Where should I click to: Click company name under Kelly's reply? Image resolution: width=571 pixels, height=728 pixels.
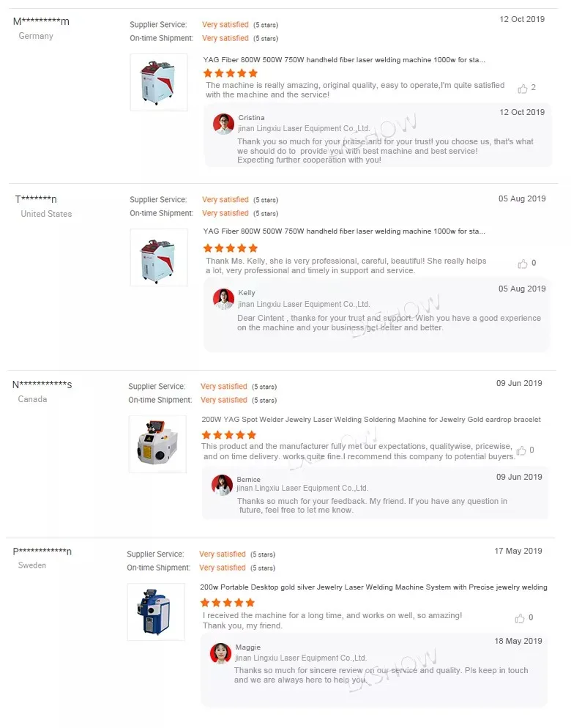coord(304,304)
